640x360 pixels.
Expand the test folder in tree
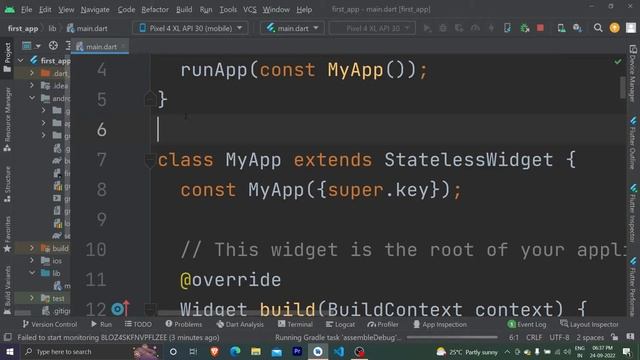(32, 298)
